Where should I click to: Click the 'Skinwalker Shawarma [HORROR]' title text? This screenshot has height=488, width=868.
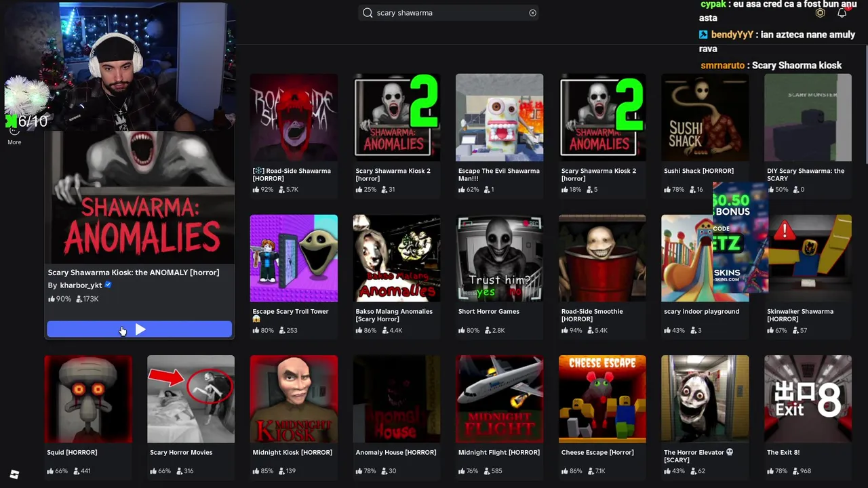(x=800, y=315)
